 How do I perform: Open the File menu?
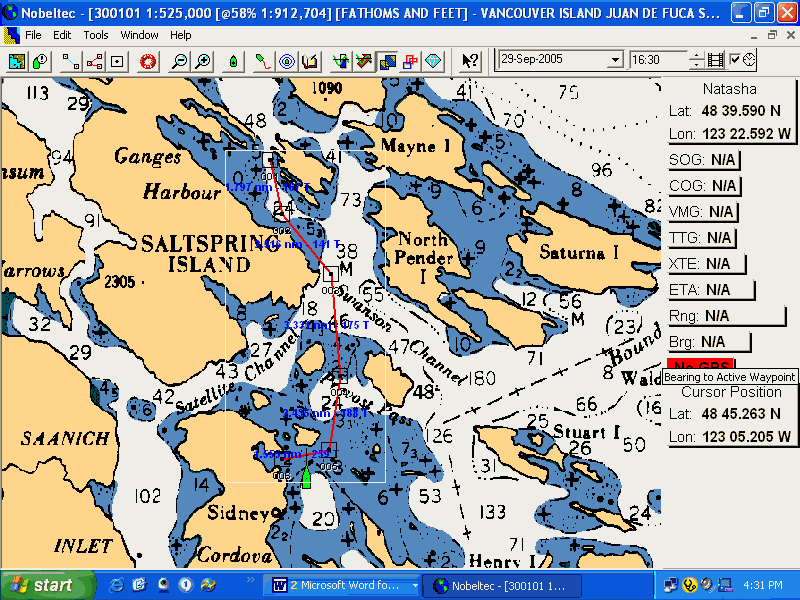click(x=33, y=35)
